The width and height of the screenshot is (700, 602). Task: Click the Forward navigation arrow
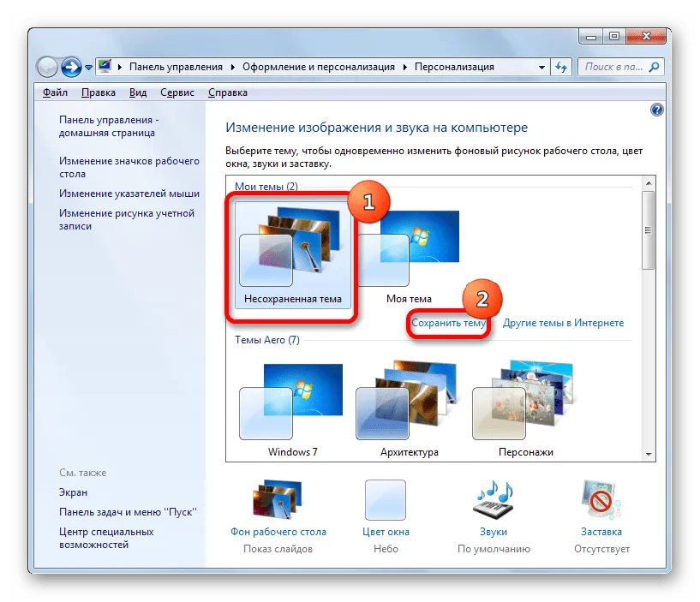click(71, 68)
